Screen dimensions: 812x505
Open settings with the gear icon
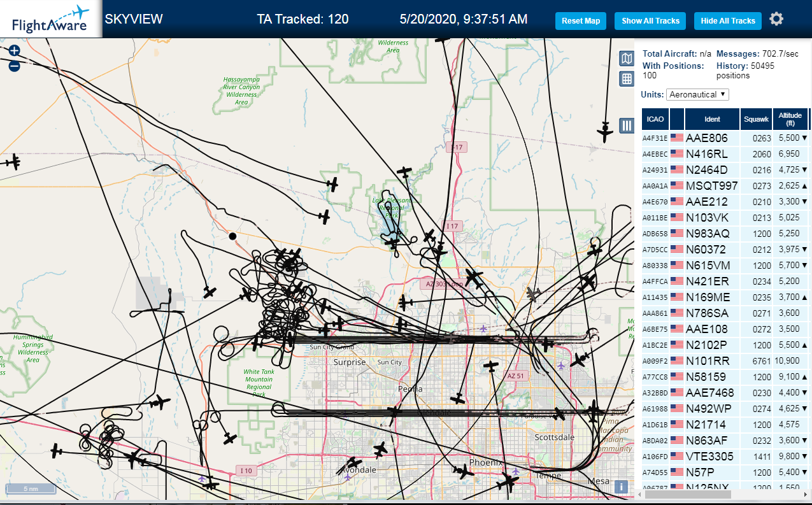click(776, 19)
